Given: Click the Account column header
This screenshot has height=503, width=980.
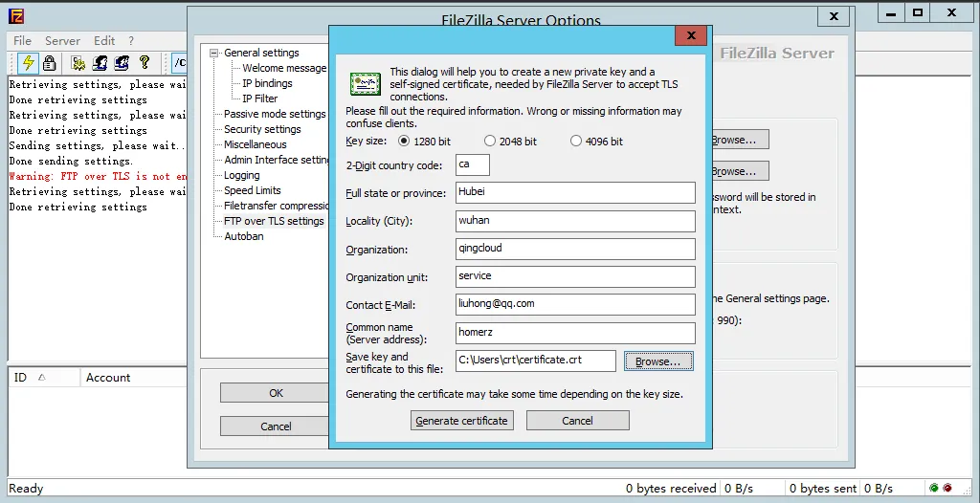Looking at the screenshot, I should click(x=134, y=378).
